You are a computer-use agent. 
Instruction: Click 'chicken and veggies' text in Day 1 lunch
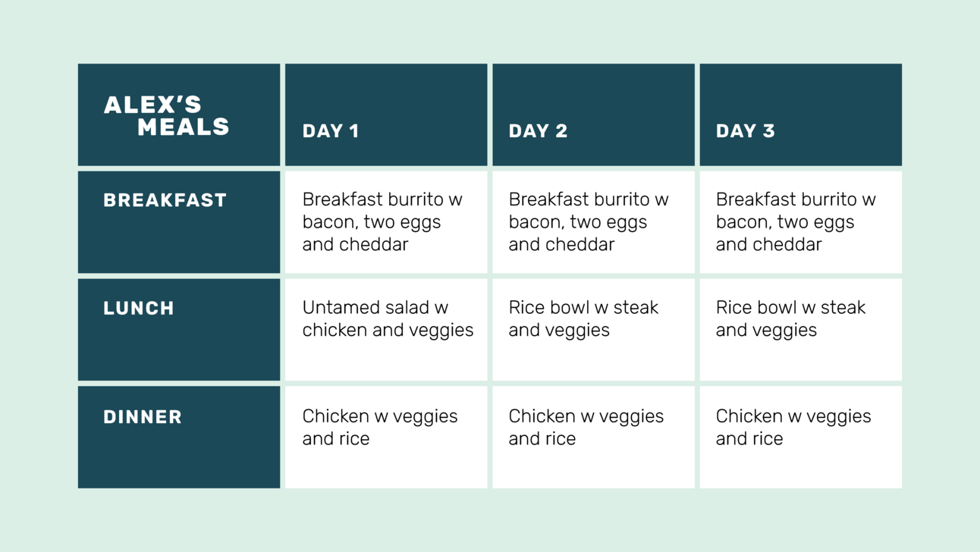tap(388, 331)
